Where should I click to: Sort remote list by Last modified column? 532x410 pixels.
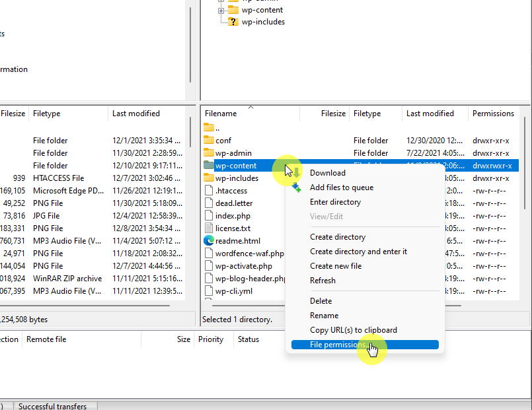point(435,114)
